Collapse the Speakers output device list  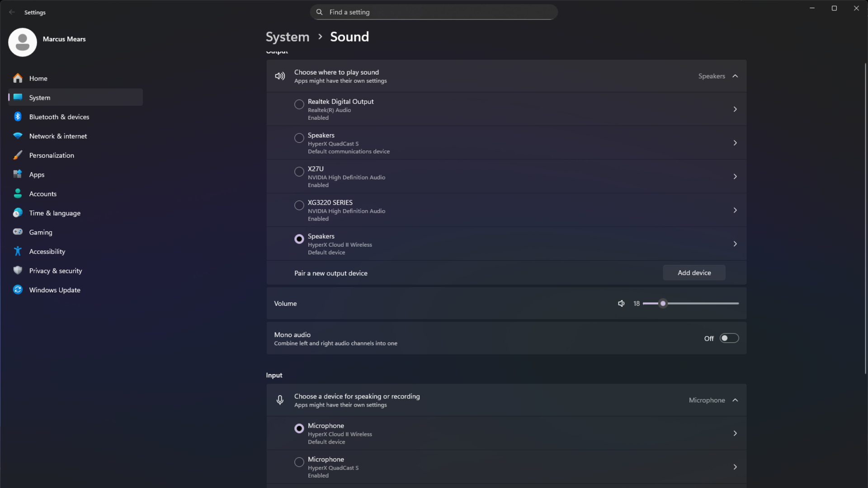click(735, 76)
